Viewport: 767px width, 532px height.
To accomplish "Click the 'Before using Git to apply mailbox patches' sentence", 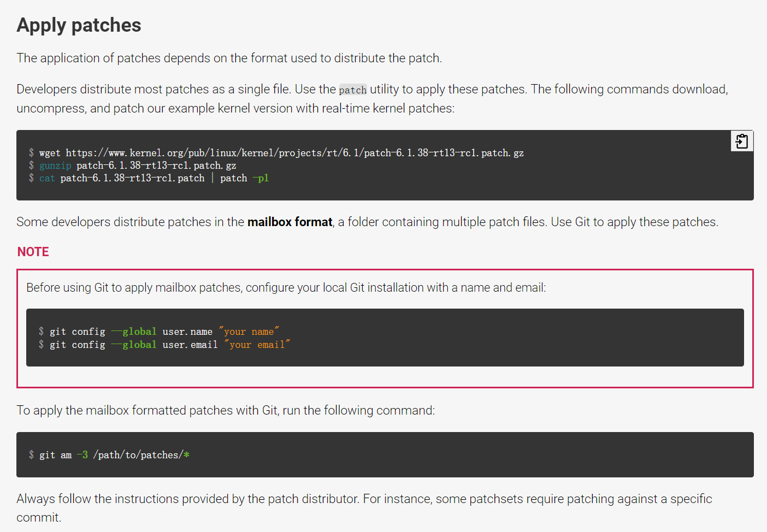I will 286,288.
